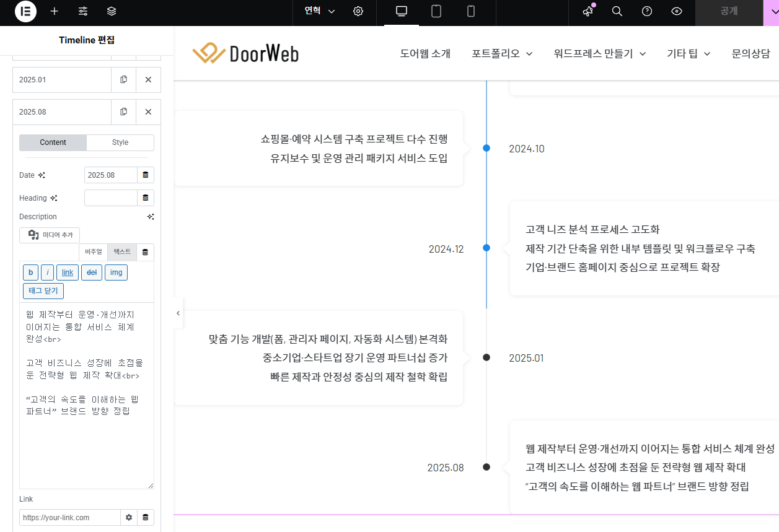779x532 pixels.
Task: Open the help question mark icon
Action: pyautogui.click(x=647, y=12)
